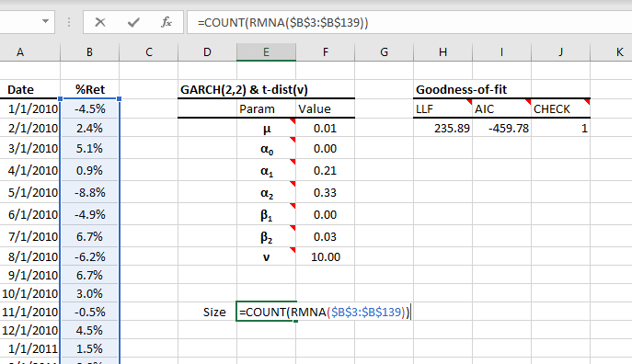Select date cell 4/1/2010
632x364 pixels.
point(29,170)
